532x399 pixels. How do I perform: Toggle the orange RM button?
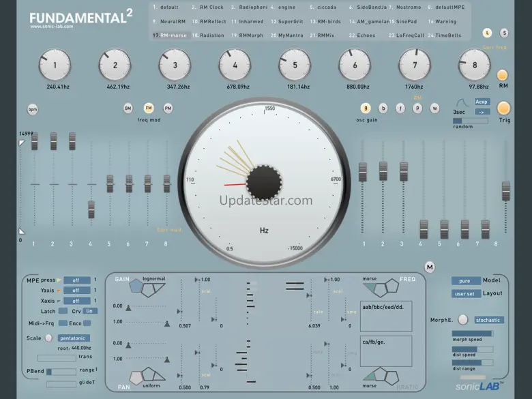502,75
